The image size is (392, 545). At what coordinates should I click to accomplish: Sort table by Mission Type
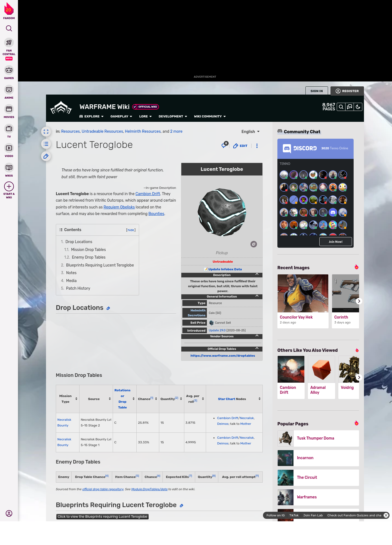click(76, 399)
